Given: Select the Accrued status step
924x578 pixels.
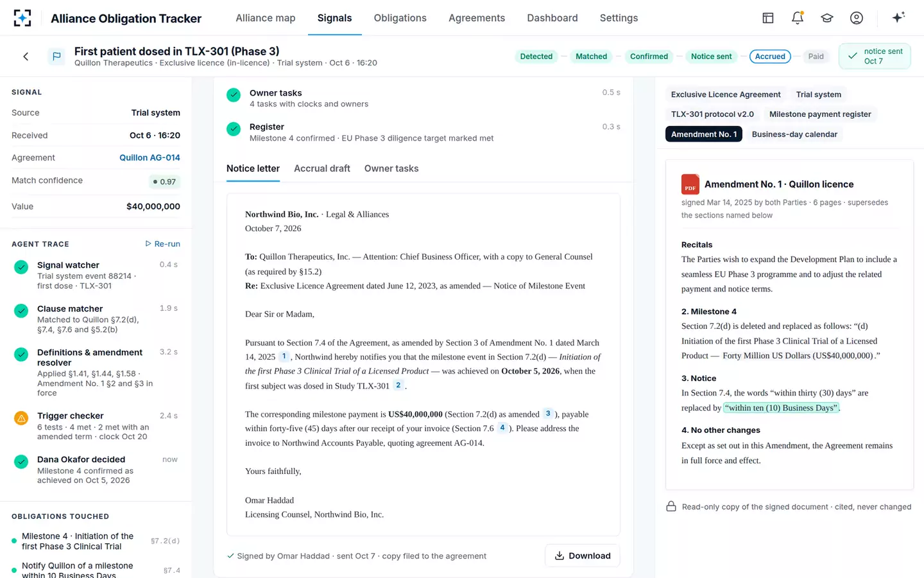Looking at the screenshot, I should (x=770, y=57).
